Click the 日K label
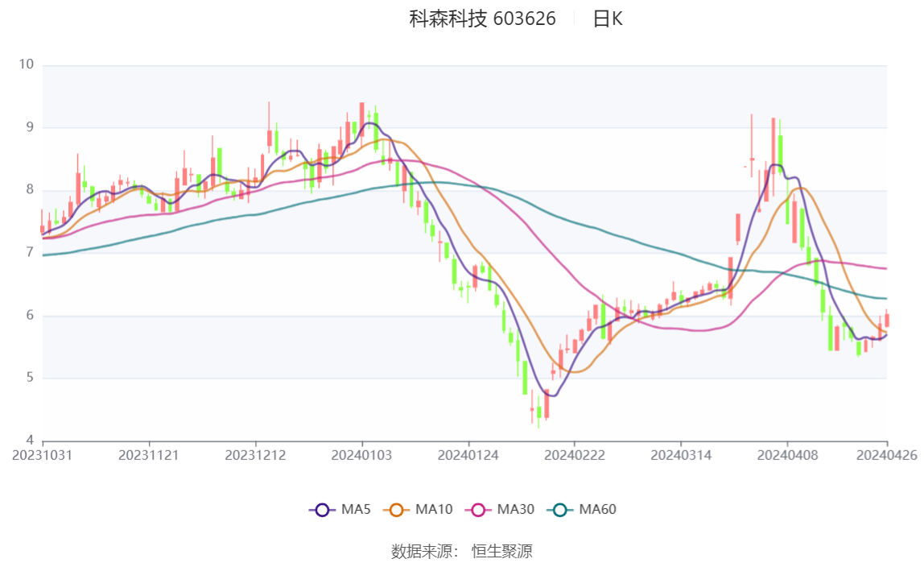The height and width of the screenshot is (563, 924). tap(608, 19)
